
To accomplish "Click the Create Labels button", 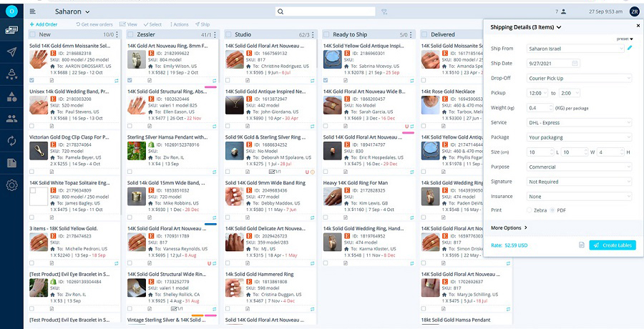I will [x=613, y=245].
